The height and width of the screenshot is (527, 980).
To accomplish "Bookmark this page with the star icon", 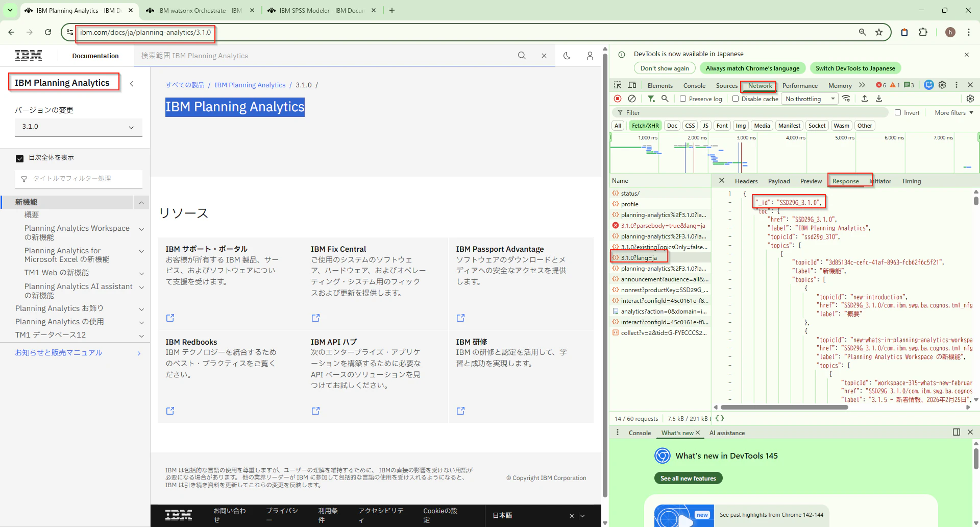I will click(879, 32).
